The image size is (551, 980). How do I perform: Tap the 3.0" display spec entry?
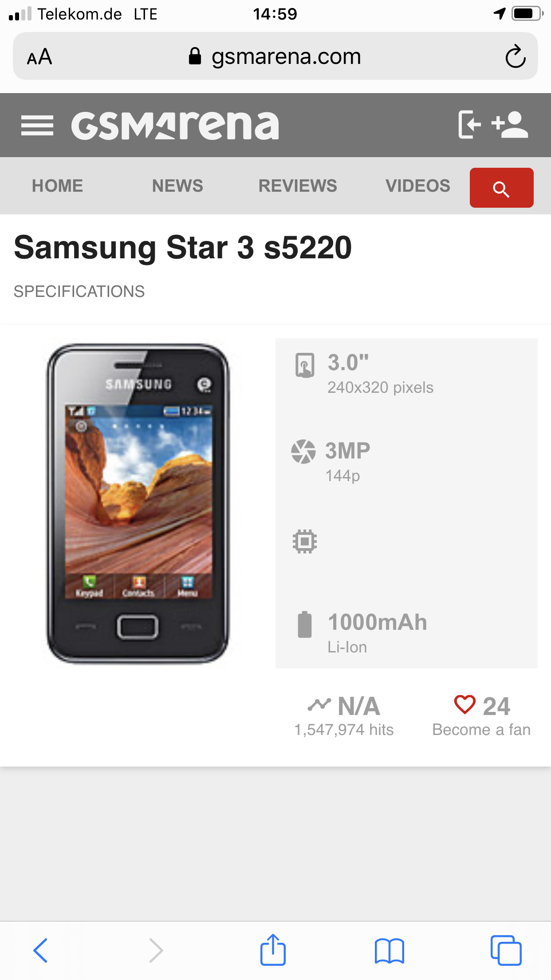tap(364, 373)
